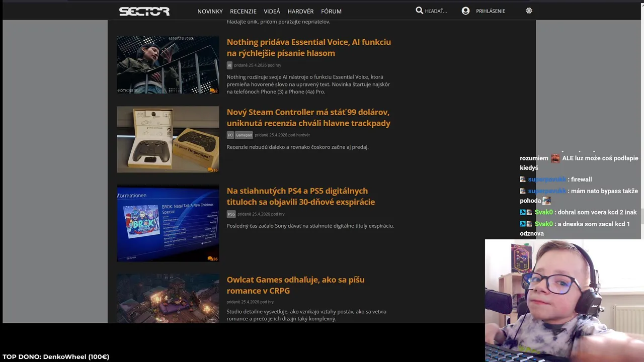This screenshot has width=644, height=362.
Task: Open comments count on Nothing thumbnail
Action: click(x=213, y=91)
